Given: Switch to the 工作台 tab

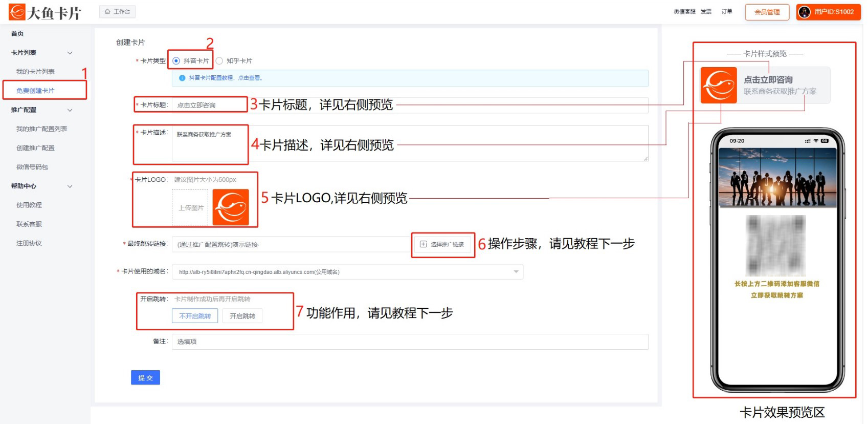Looking at the screenshot, I should [118, 11].
